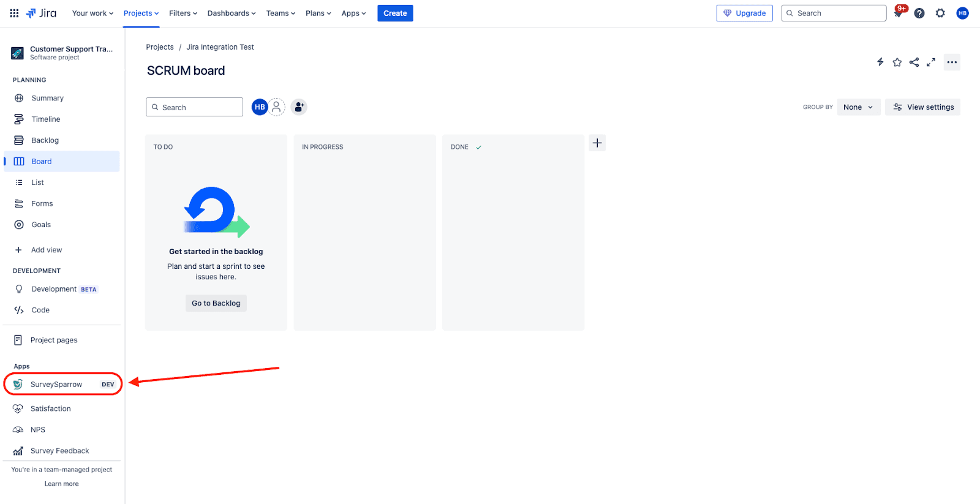The height and width of the screenshot is (504, 980).
Task: Expand the Group By None dropdown
Action: pos(858,107)
